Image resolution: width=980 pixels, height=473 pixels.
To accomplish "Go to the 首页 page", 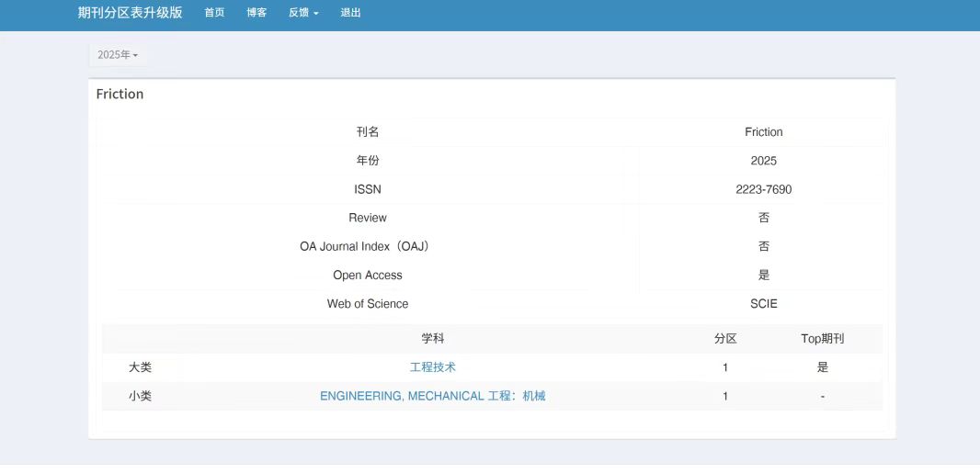I will (214, 13).
